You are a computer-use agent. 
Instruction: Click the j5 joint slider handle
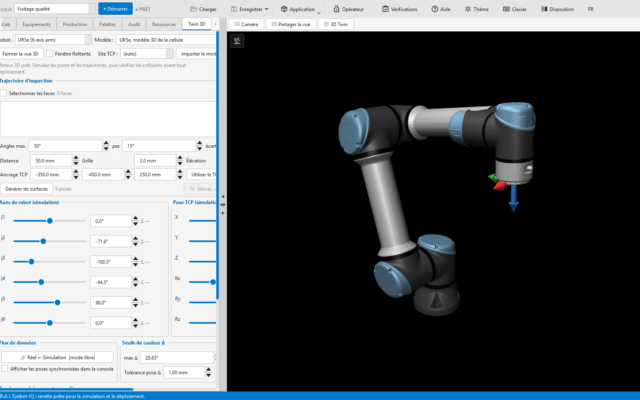coord(58,302)
